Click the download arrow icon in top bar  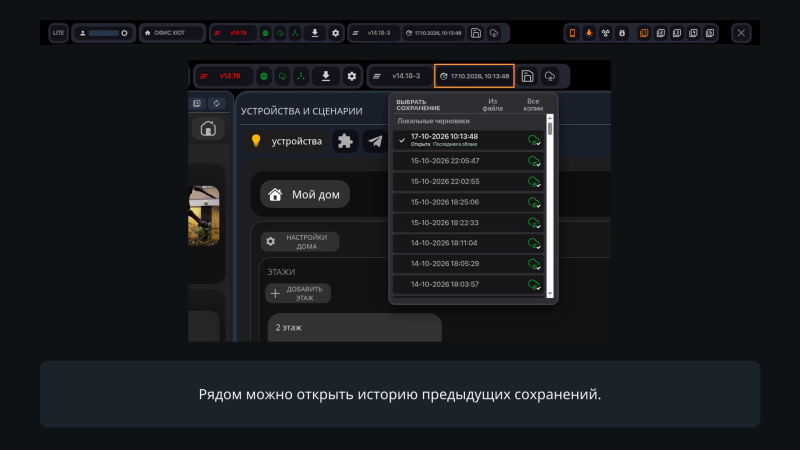[x=315, y=33]
